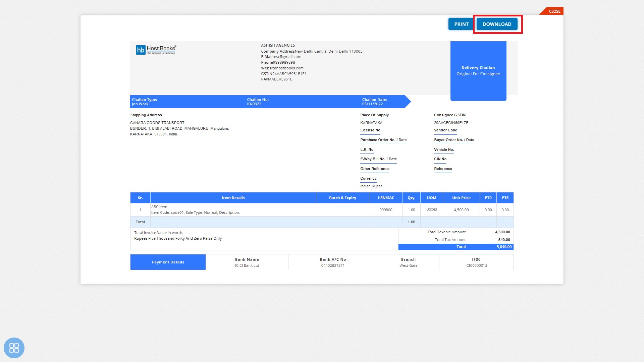
Task: Click the PTS column header
Action: [x=505, y=198]
